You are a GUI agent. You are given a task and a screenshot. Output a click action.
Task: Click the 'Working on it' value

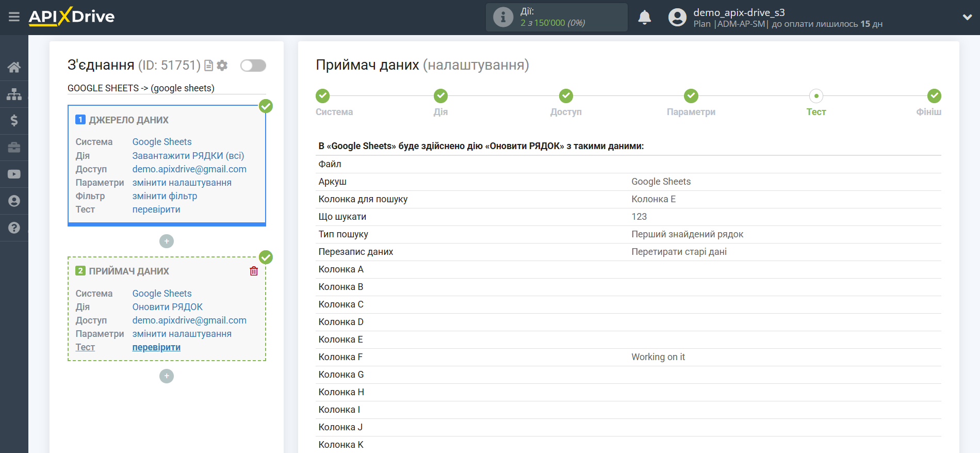click(x=658, y=357)
